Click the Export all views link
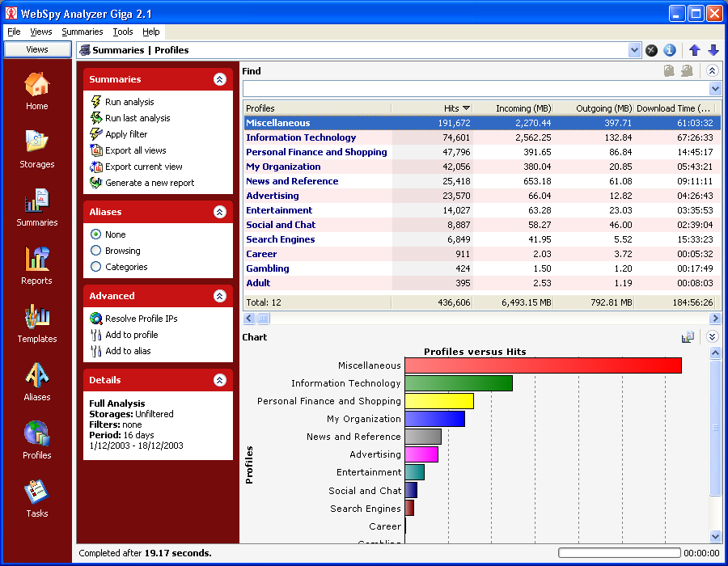This screenshot has height=566, width=728. tap(136, 150)
